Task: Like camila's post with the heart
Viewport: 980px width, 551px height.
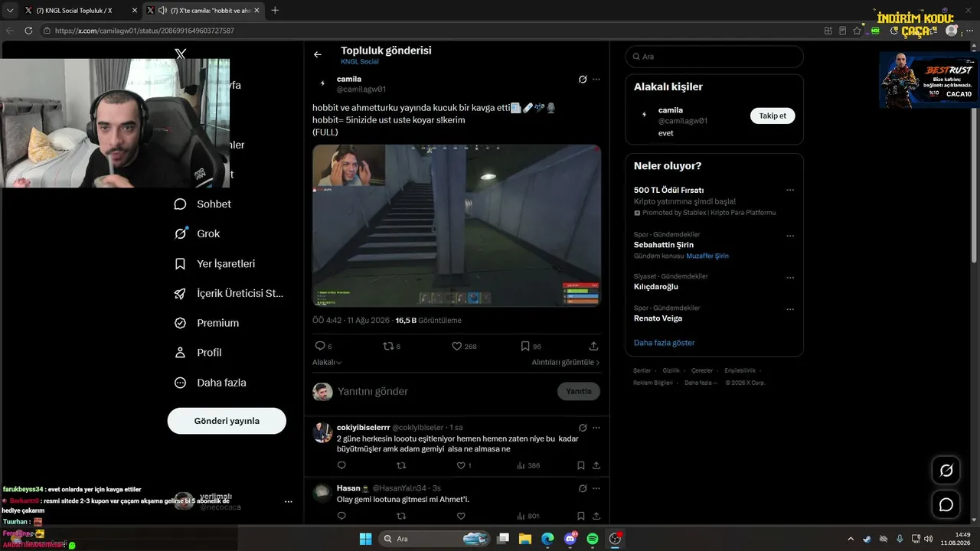Action: click(456, 346)
